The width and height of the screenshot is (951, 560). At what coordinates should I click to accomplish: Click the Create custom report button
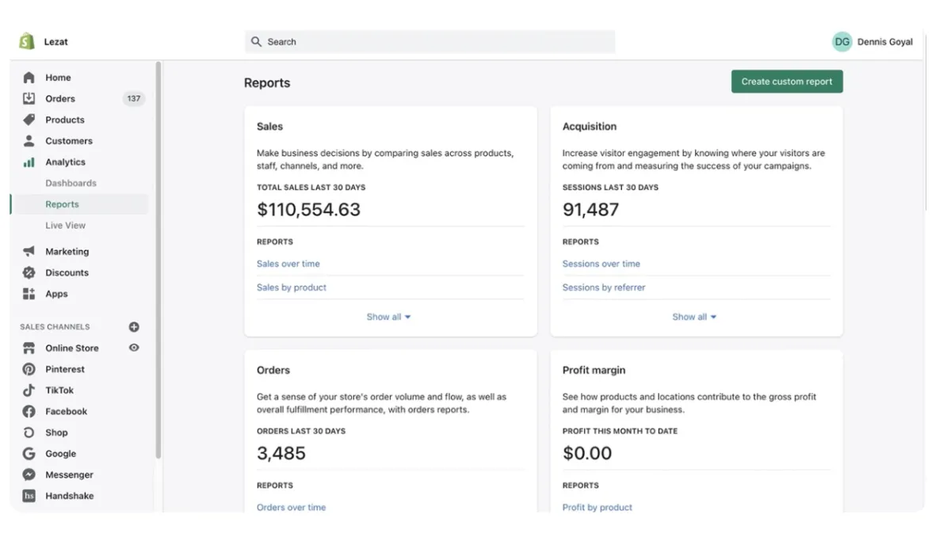click(x=787, y=82)
